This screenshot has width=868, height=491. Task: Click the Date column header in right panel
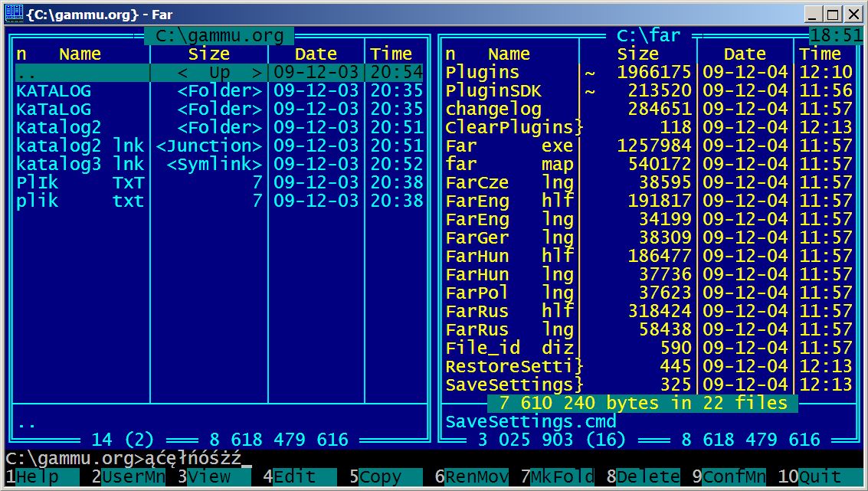pos(745,54)
